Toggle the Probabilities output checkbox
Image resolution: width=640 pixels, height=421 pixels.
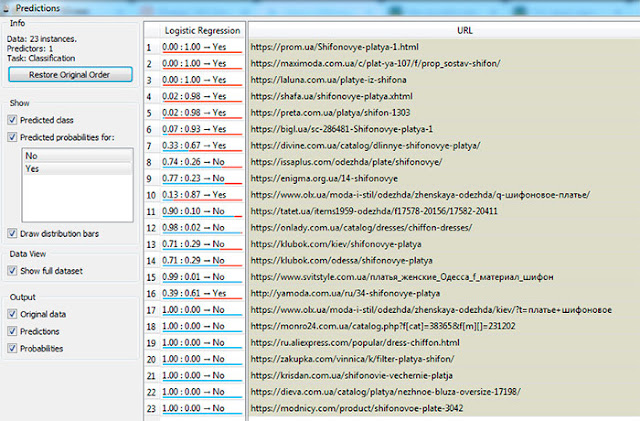12,348
